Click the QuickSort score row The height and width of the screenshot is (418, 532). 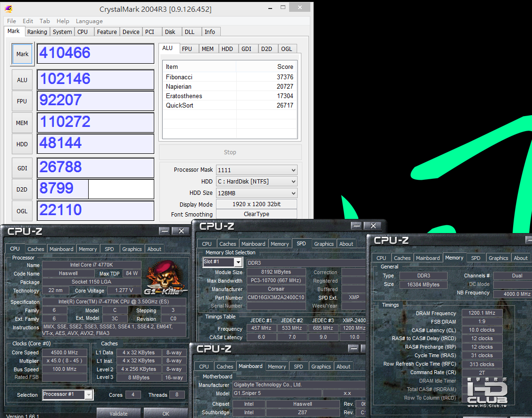point(230,106)
